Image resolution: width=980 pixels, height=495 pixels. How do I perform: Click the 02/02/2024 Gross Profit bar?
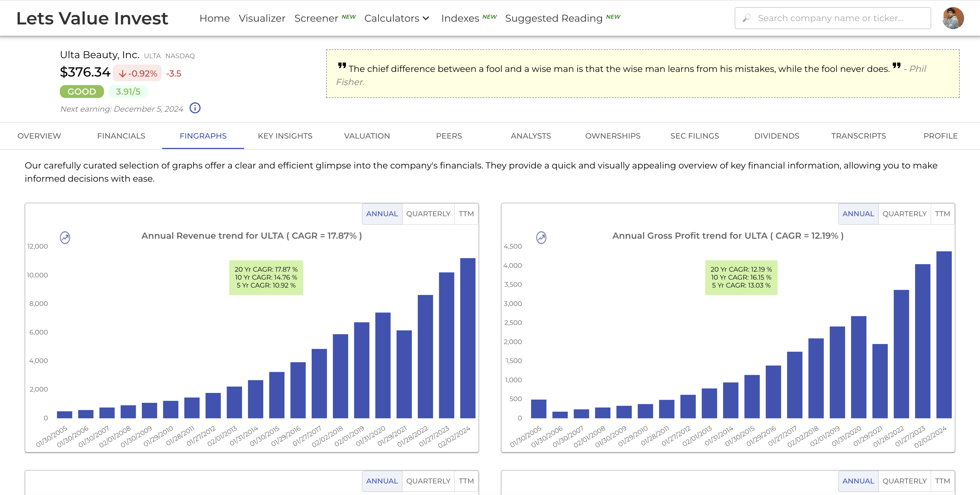tap(944, 335)
